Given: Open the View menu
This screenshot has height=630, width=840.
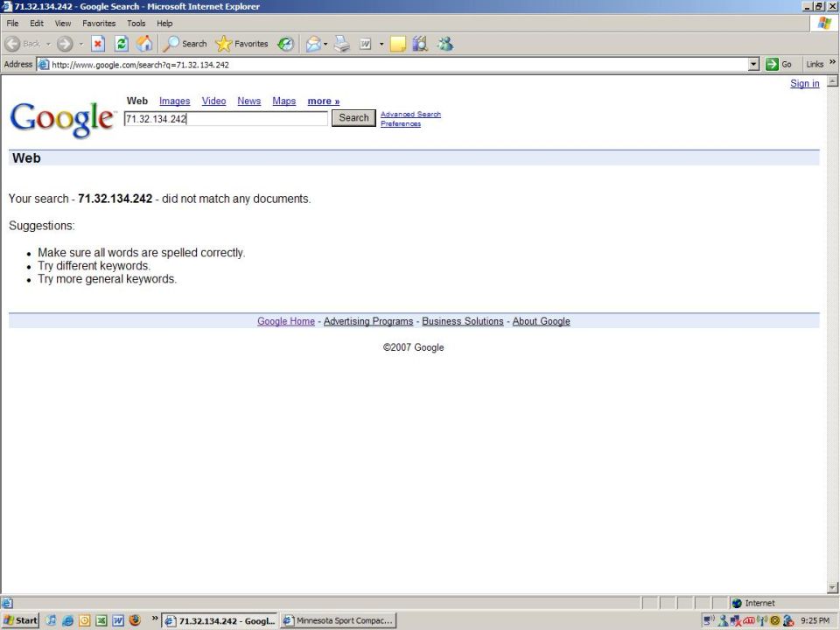Looking at the screenshot, I should 63,24.
